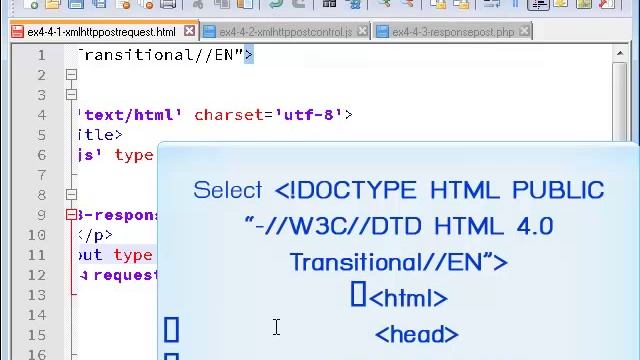The width and height of the screenshot is (640, 360).
Task: Click the '-respons' text on line 9
Action: [121, 215]
